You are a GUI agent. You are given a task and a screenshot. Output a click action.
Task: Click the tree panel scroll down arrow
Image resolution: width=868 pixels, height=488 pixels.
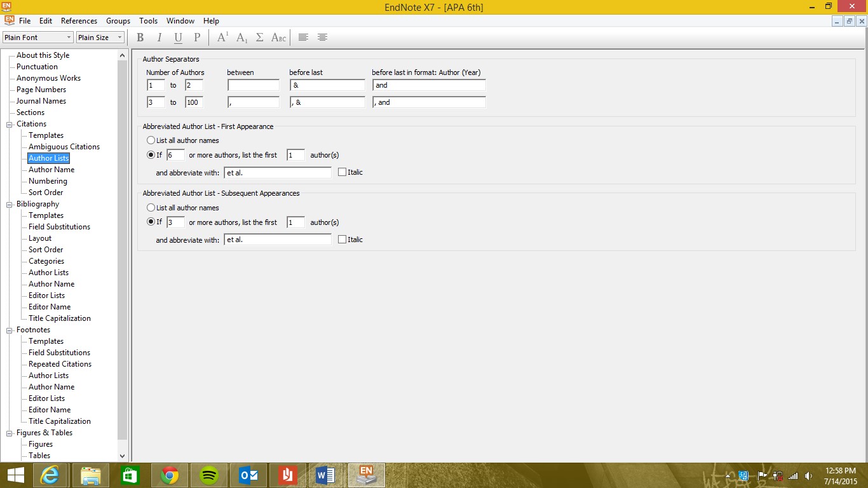(x=123, y=456)
